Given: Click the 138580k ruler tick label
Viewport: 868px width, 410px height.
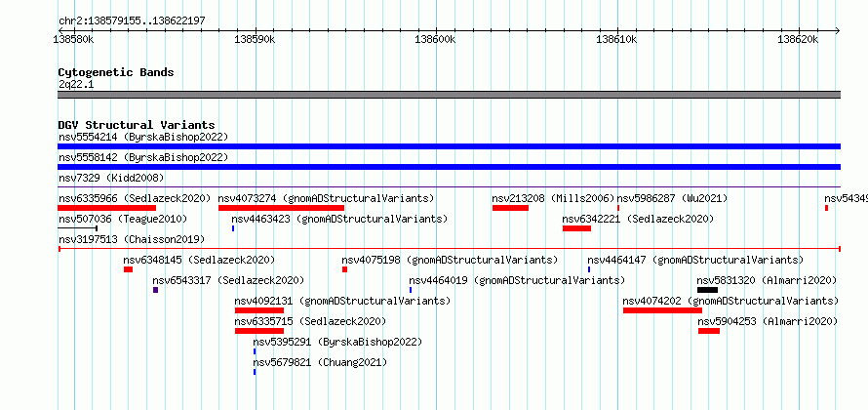Looking at the screenshot, I should tap(73, 39).
